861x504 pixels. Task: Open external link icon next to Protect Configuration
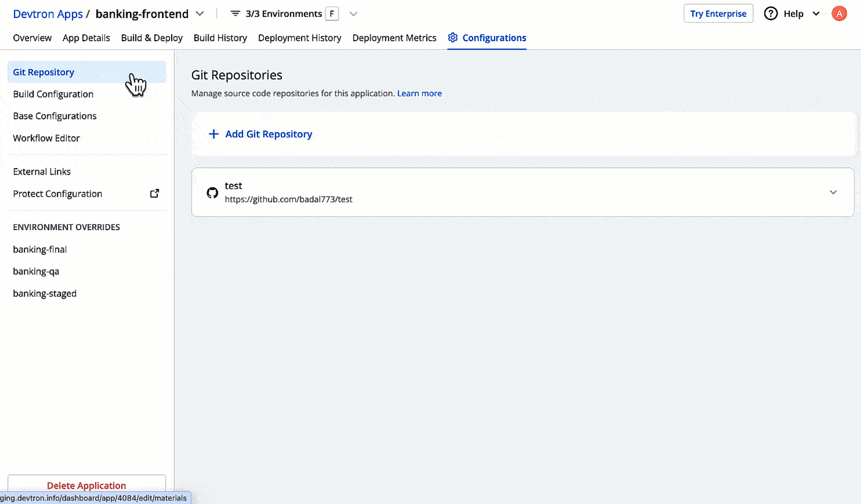[155, 193]
